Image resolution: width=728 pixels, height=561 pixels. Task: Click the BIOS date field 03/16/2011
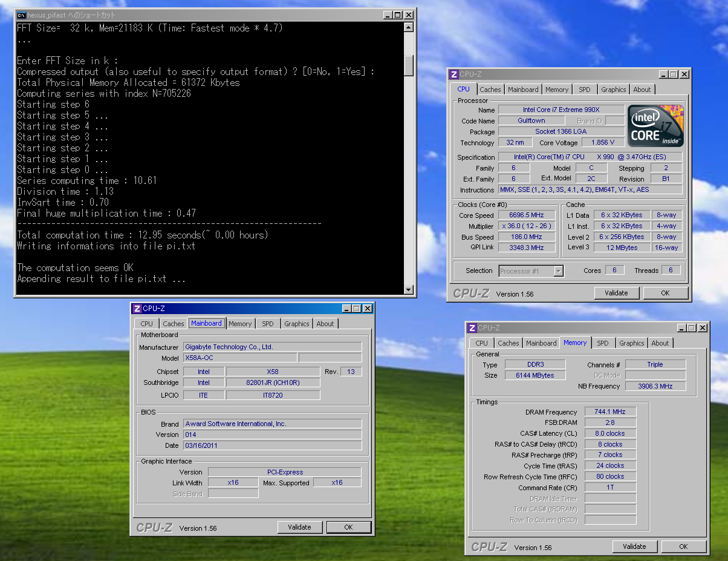273,445
